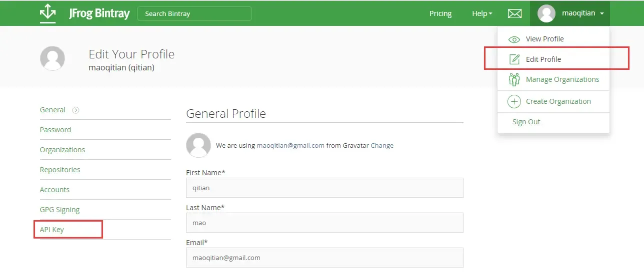Click the First Name input field
The image size is (644, 274).
pos(324,188)
